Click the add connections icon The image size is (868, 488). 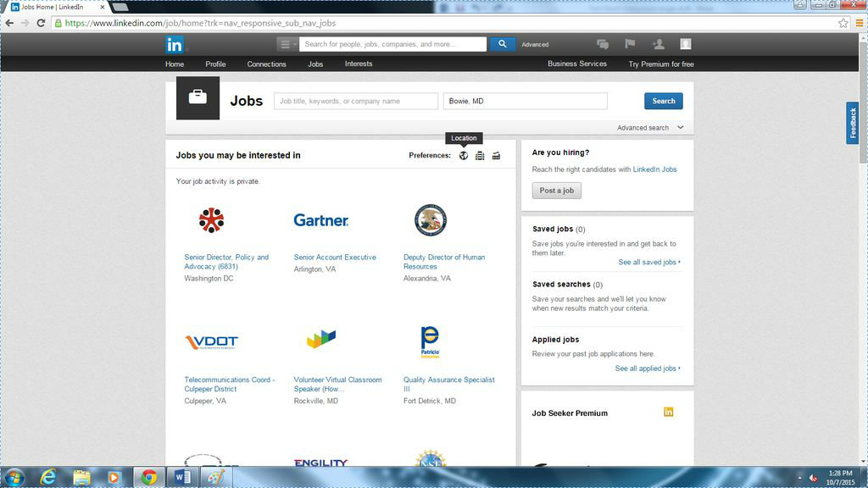click(658, 44)
